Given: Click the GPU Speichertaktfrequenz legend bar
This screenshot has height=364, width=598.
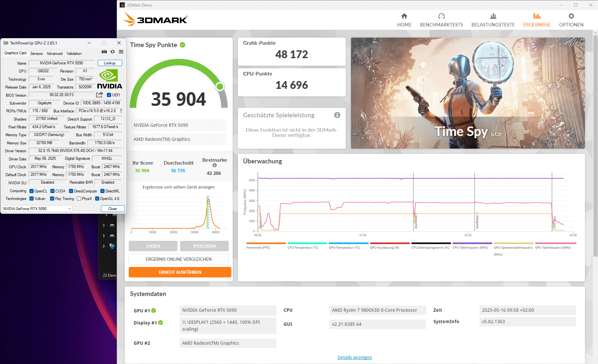Looking at the screenshot, I should [514, 243].
